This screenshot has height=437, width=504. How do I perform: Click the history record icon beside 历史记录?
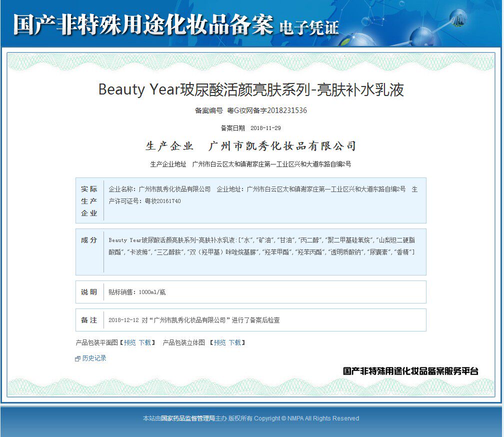click(77, 358)
